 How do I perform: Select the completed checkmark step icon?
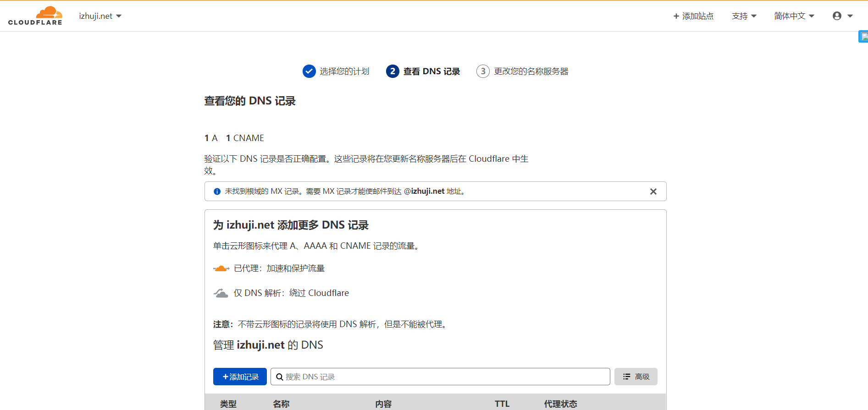click(309, 71)
